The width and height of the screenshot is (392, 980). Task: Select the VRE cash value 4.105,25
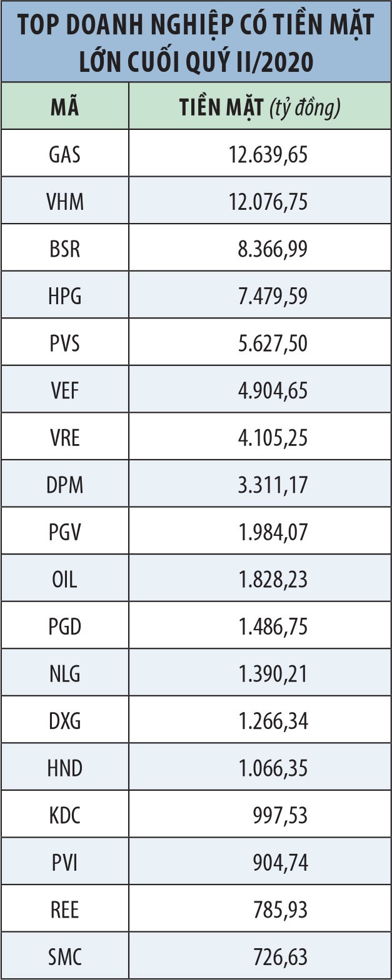pyautogui.click(x=273, y=438)
